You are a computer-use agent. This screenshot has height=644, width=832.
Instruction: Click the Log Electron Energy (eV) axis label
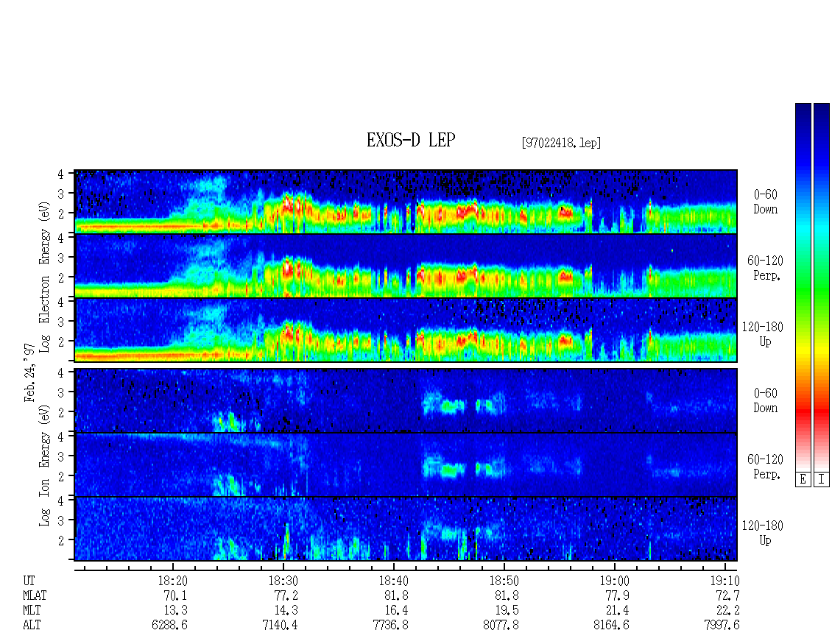point(45,277)
